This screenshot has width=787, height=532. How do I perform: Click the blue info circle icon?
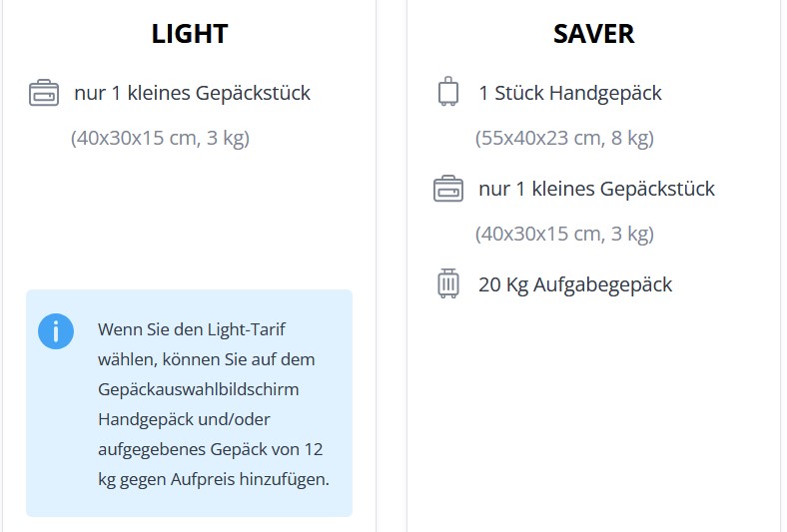coord(56,331)
